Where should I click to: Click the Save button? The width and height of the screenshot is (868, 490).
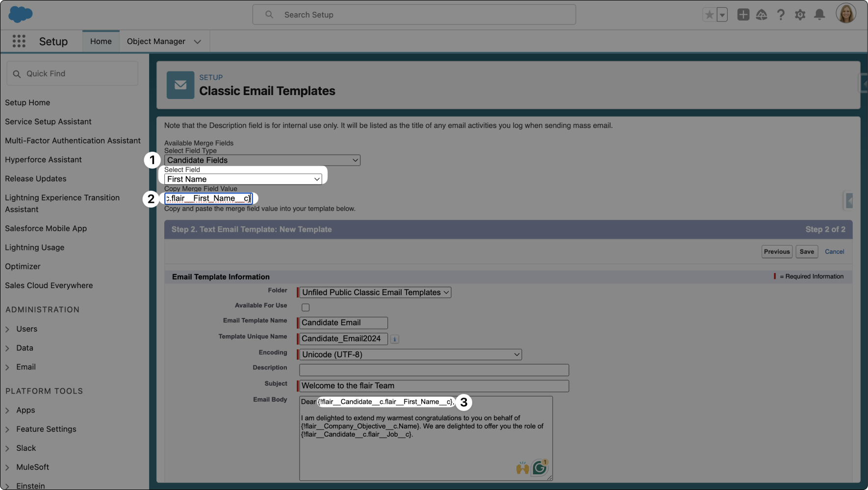[x=806, y=252]
